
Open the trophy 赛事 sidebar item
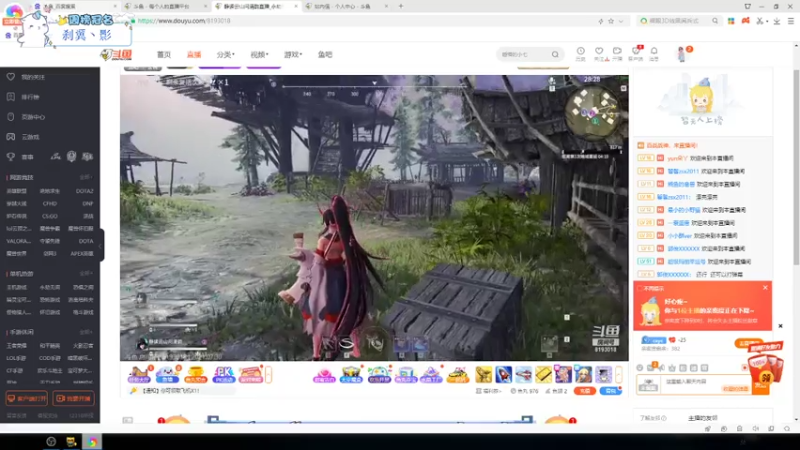coord(20,157)
